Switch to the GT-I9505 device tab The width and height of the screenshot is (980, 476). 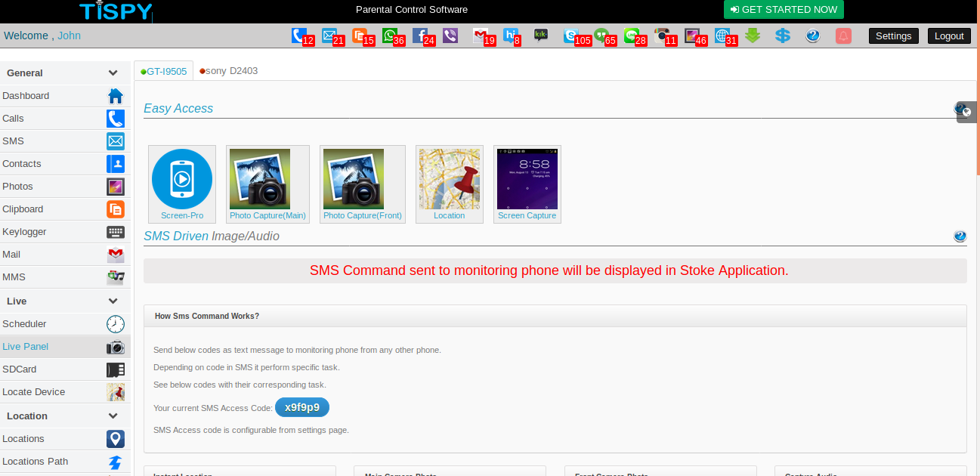(x=163, y=71)
